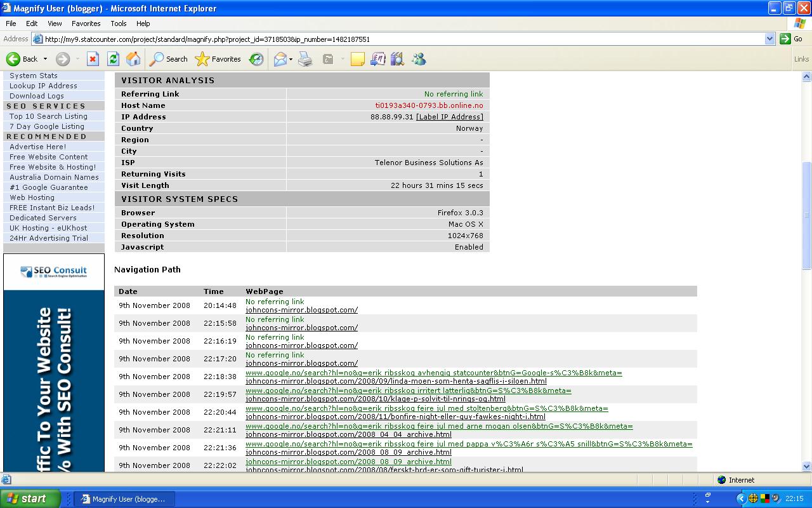This screenshot has height=508, width=812.
Task: Open the #1 Google Guarantee link
Action: click(49, 187)
